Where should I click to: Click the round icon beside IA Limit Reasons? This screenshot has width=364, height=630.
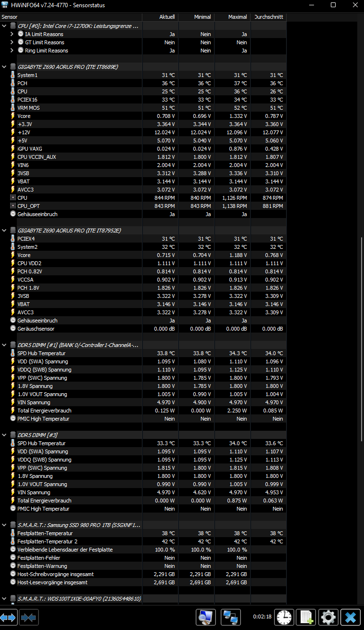pyautogui.click(x=21, y=34)
